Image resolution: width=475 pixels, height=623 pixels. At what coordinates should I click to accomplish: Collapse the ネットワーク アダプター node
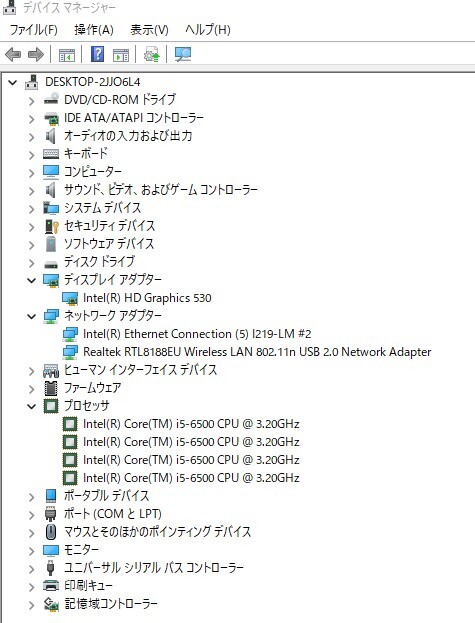pos(31,316)
